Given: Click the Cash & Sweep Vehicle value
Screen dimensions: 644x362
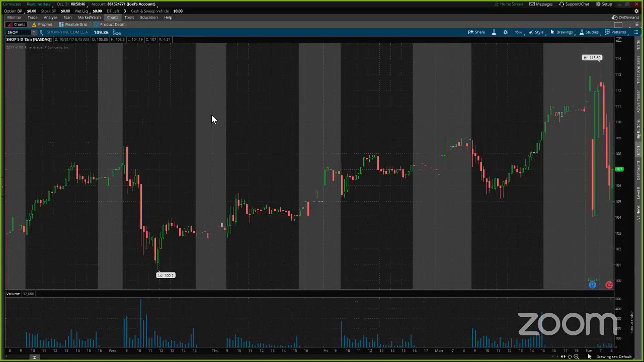Looking at the screenshot, I should [x=178, y=11].
